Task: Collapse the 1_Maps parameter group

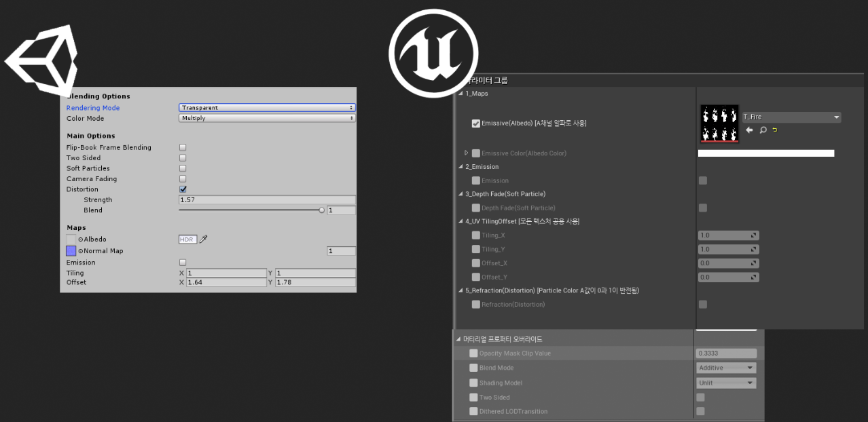Action: (461, 94)
